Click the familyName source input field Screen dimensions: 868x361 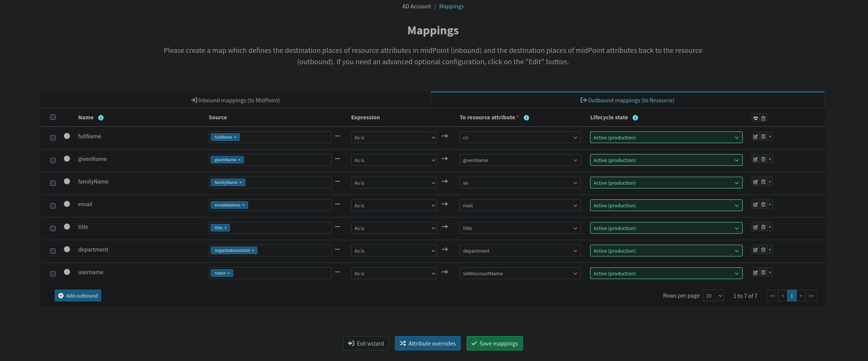[x=270, y=182]
